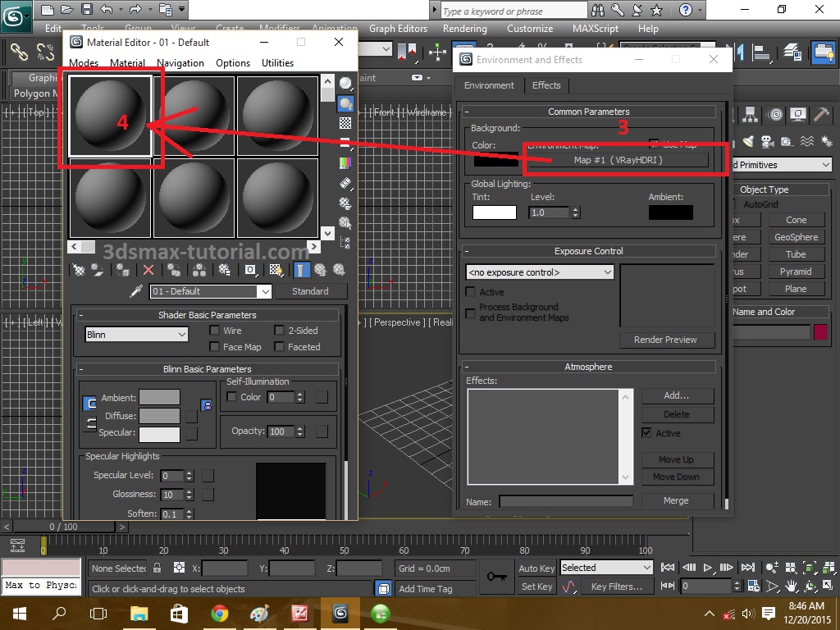This screenshot has width=840, height=630.
Task: Toggle checkered Background icon in Material Editor
Action: coord(345,123)
